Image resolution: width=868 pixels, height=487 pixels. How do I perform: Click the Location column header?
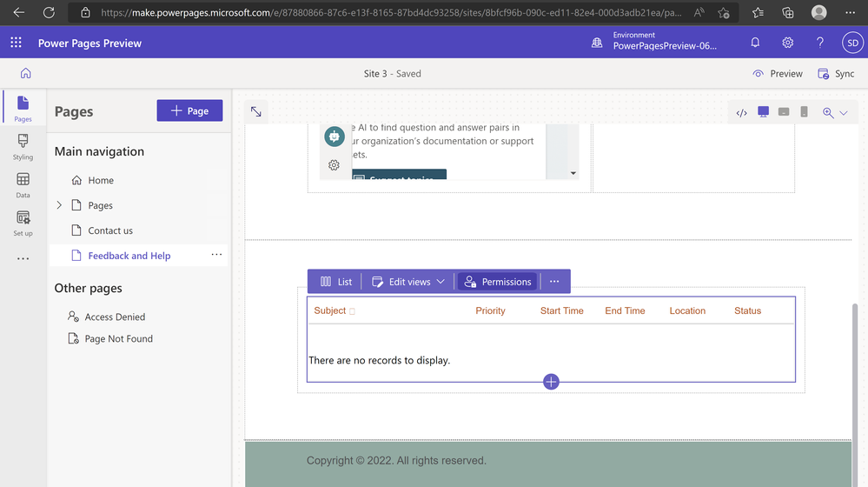point(687,310)
